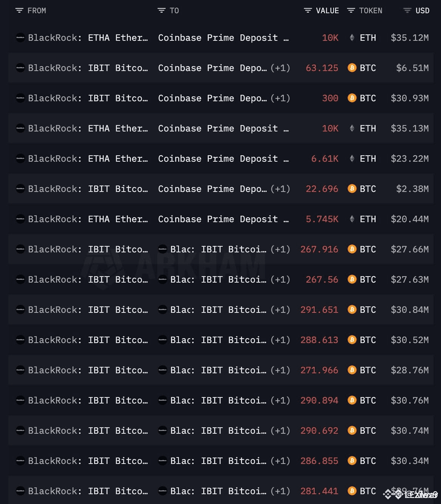Expand the (+1) recipients in the 300 BTC row

pos(280,98)
